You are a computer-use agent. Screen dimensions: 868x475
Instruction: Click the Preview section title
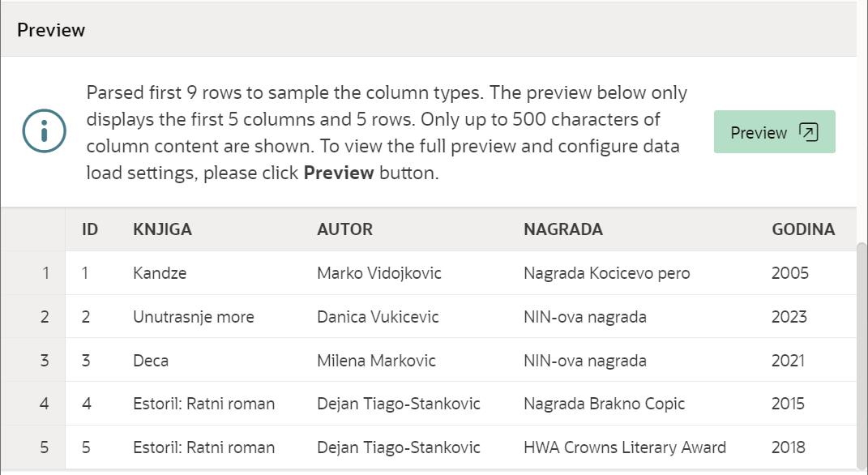point(51,30)
